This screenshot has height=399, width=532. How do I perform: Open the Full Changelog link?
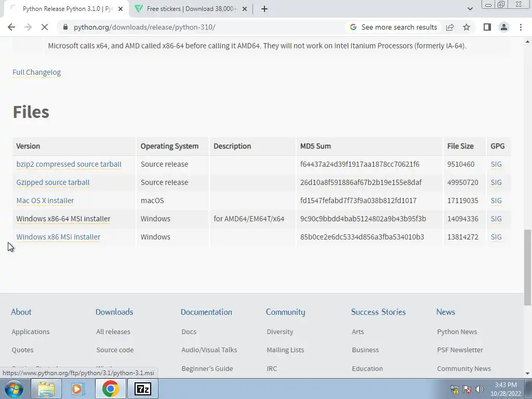point(37,72)
